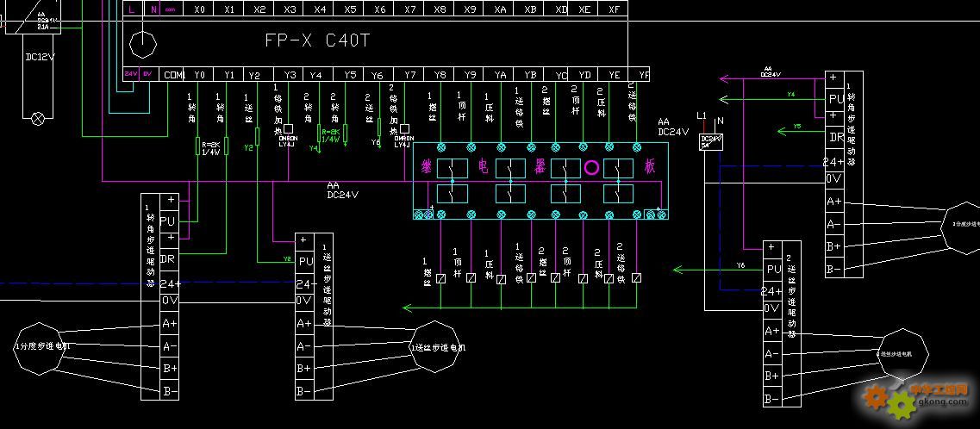Click the lamp symbol below DC12V
This screenshot has height=429, width=980.
[x=38, y=117]
